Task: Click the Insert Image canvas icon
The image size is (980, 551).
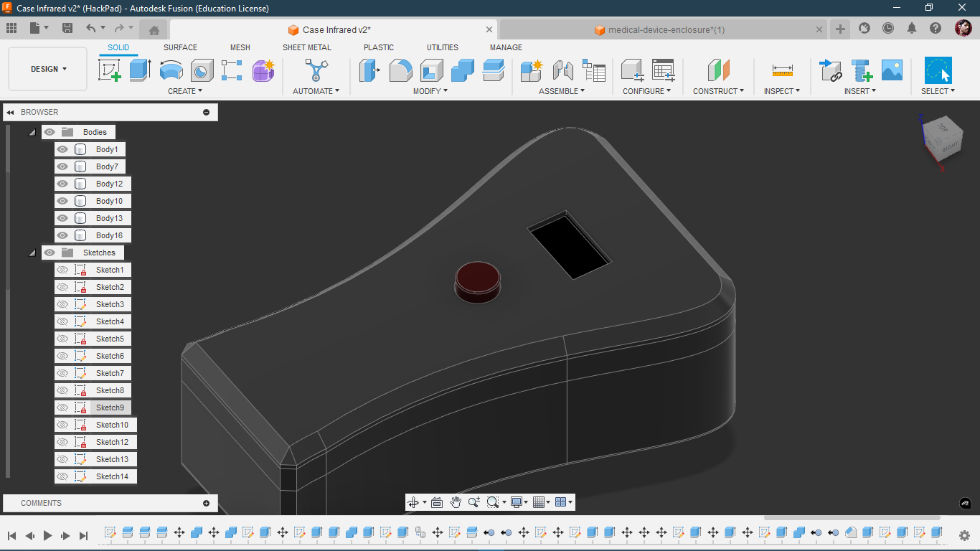Action: [x=892, y=70]
